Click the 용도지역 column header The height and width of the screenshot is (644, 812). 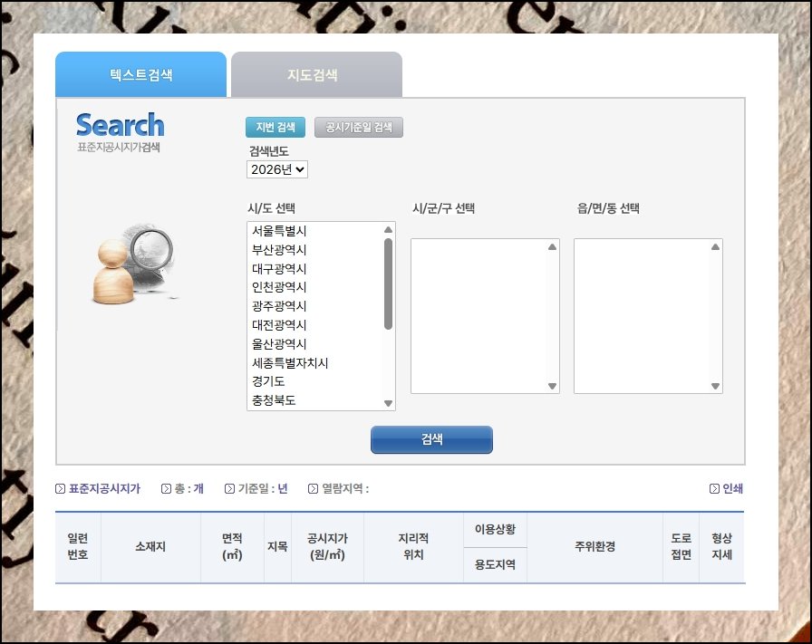(495, 565)
